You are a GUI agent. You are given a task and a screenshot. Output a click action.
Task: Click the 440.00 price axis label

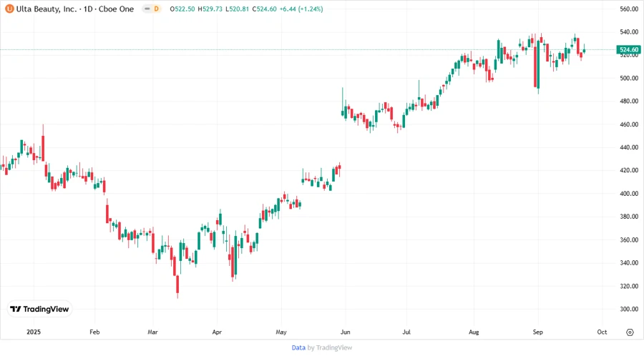[x=629, y=147]
